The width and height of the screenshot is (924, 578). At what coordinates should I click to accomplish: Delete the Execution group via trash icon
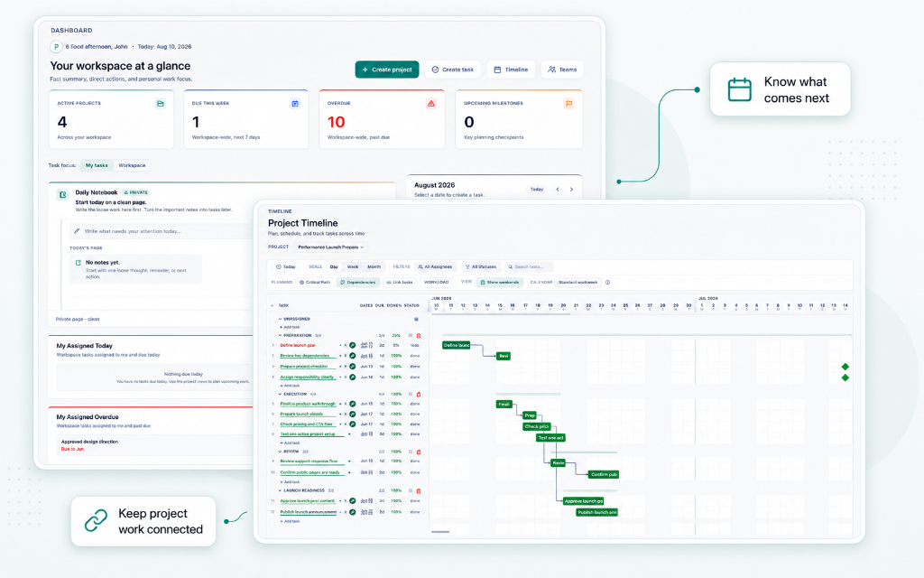point(419,394)
